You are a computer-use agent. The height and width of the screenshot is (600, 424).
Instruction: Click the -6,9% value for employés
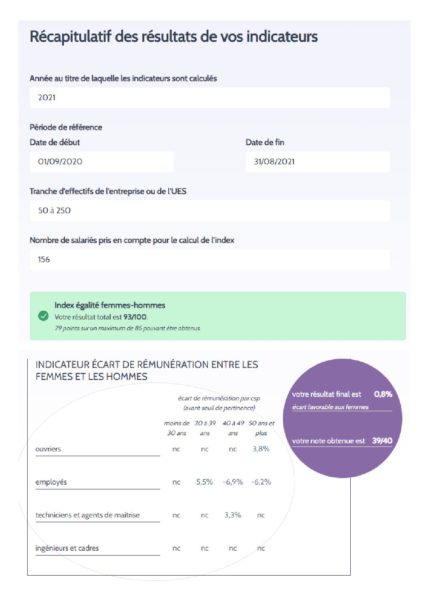(233, 482)
